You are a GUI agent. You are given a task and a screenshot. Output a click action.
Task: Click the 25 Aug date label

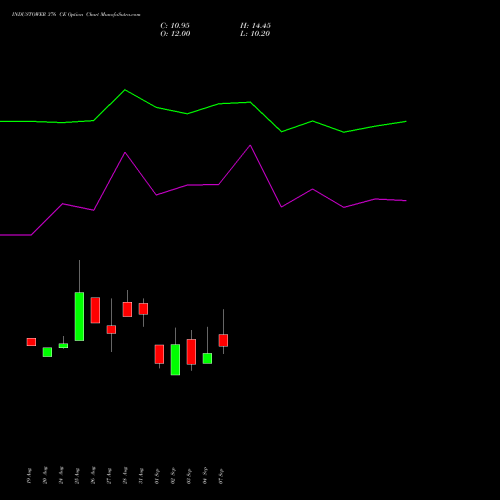[x=77, y=476]
